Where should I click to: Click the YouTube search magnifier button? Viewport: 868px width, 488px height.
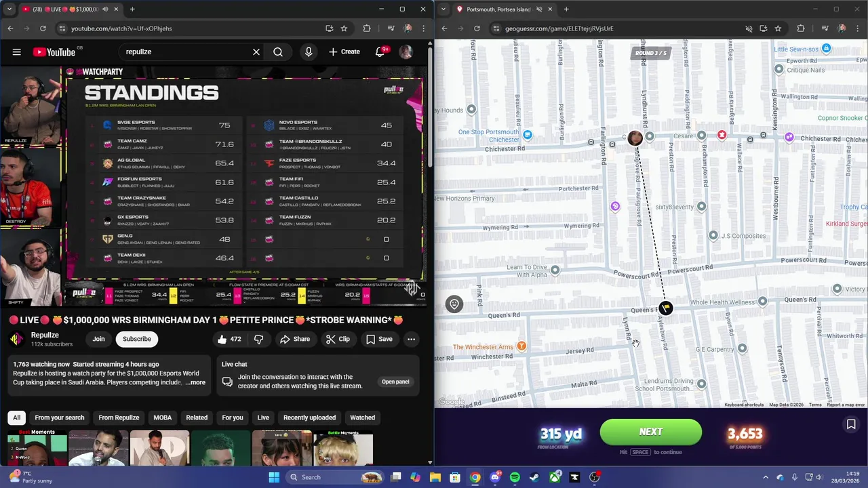[278, 52]
